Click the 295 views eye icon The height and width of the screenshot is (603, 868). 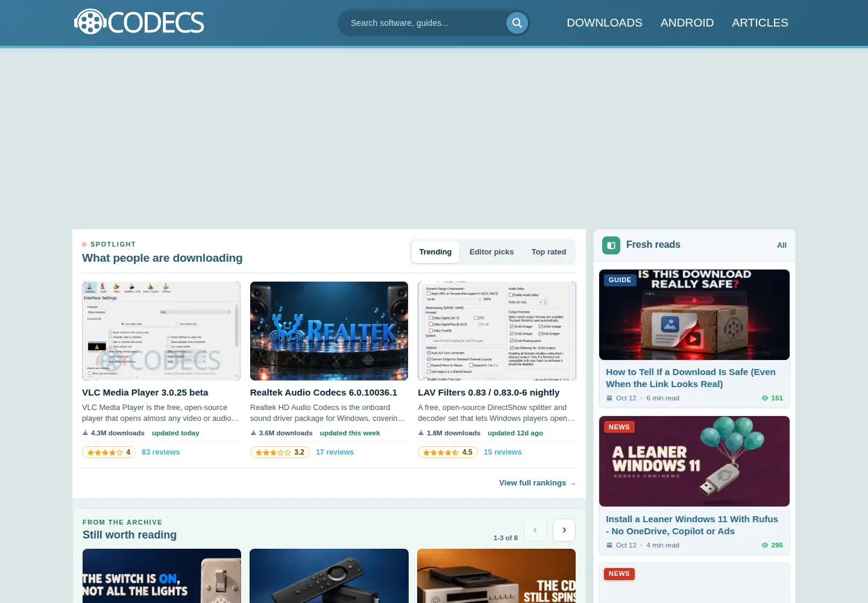tap(765, 545)
